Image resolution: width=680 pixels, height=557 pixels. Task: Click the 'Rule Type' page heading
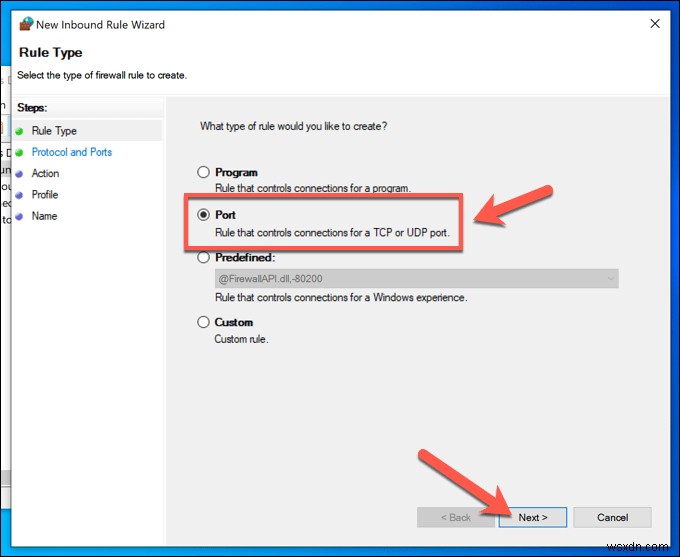tap(51, 52)
